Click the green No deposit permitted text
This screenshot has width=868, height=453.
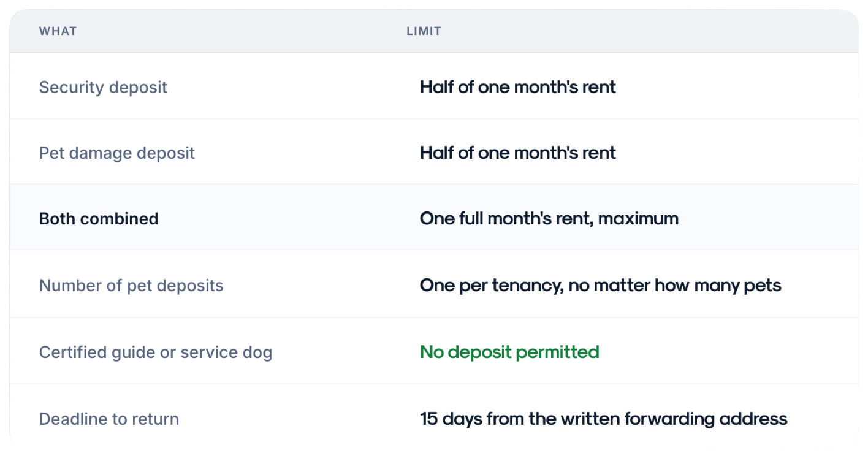click(509, 352)
